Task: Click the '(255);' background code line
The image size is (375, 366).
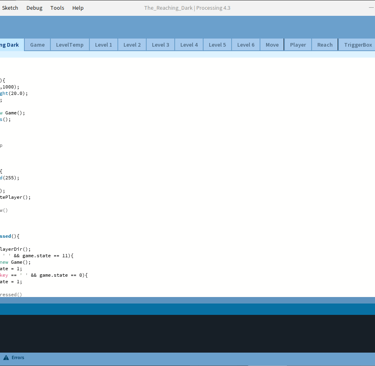Action: click(x=10, y=178)
